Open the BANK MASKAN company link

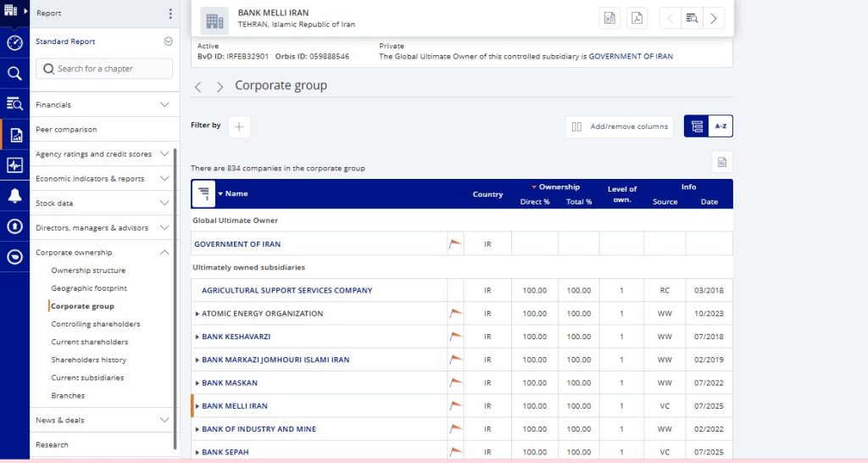pyautogui.click(x=230, y=382)
